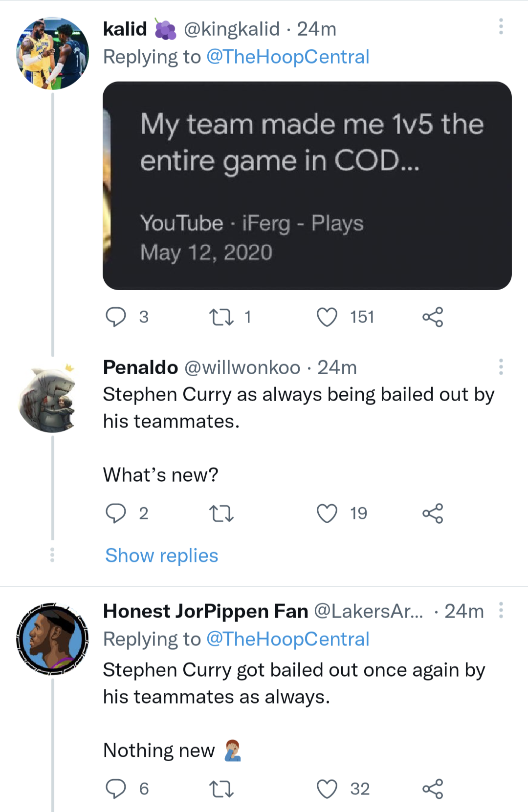Viewport: 528px width, 812px height.
Task: Open @TheHoopCentral mention in kalid's reply
Action: coord(287,57)
